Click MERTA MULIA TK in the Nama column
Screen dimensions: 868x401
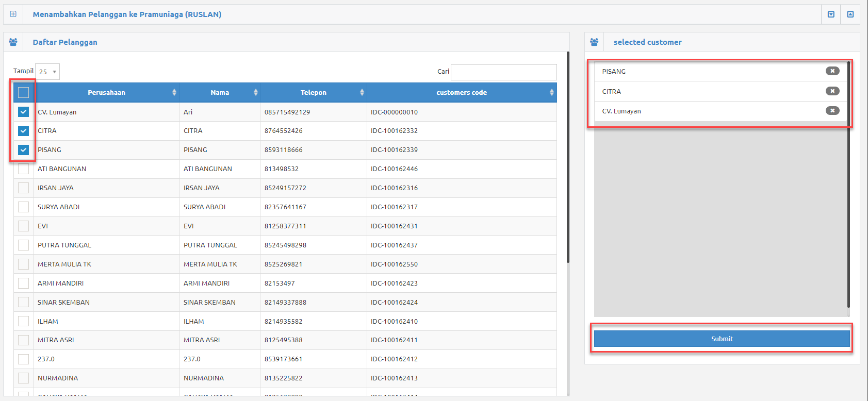pos(210,264)
